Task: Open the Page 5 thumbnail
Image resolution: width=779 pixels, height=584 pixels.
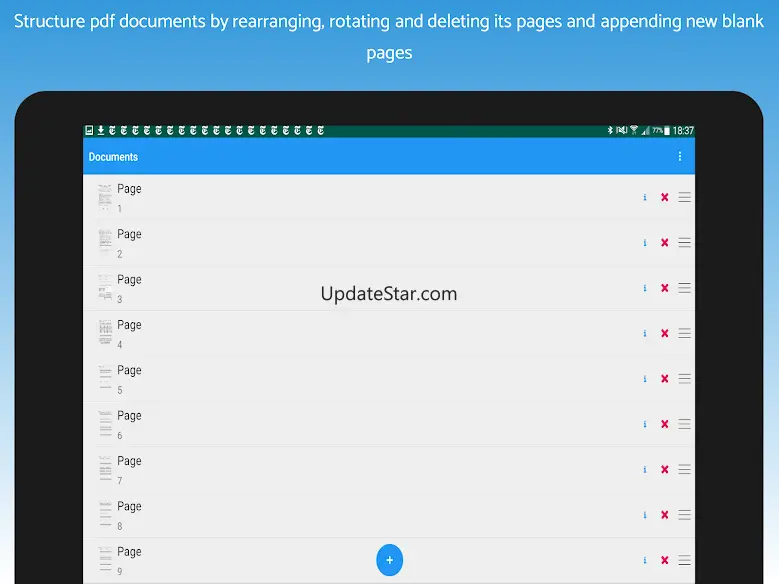Action: (105, 379)
